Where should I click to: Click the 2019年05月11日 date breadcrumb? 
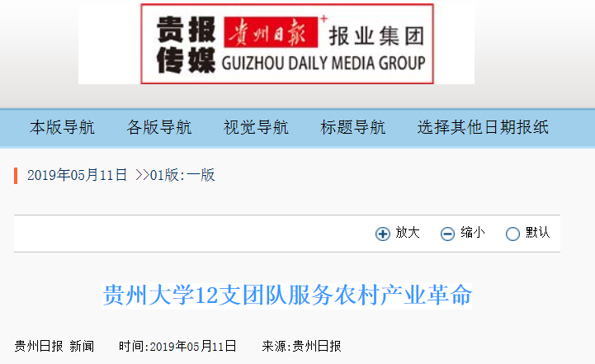(x=77, y=175)
